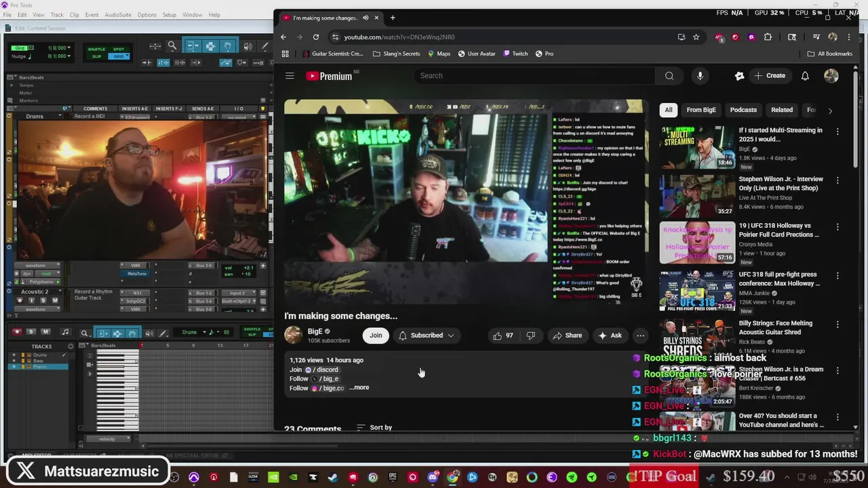Click the Share button under the video
This screenshot has height=488, width=868.
pyautogui.click(x=567, y=335)
